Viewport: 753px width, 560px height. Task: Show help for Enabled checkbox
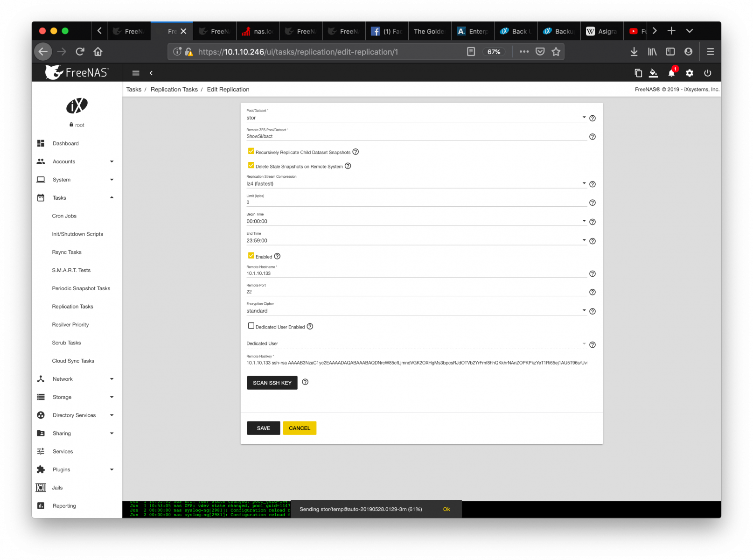[277, 256]
